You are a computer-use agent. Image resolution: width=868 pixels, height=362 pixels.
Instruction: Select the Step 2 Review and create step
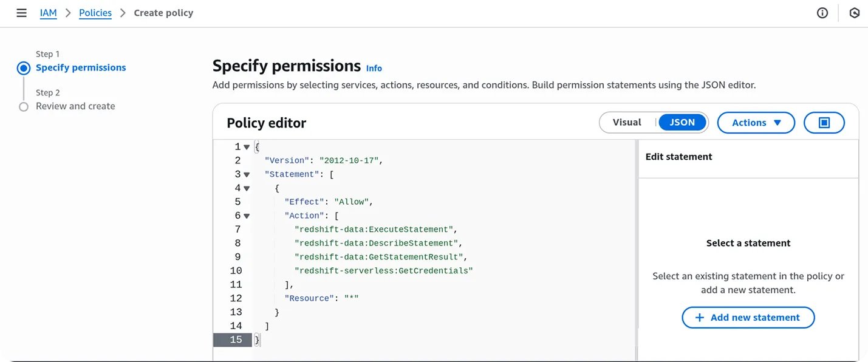click(23, 106)
